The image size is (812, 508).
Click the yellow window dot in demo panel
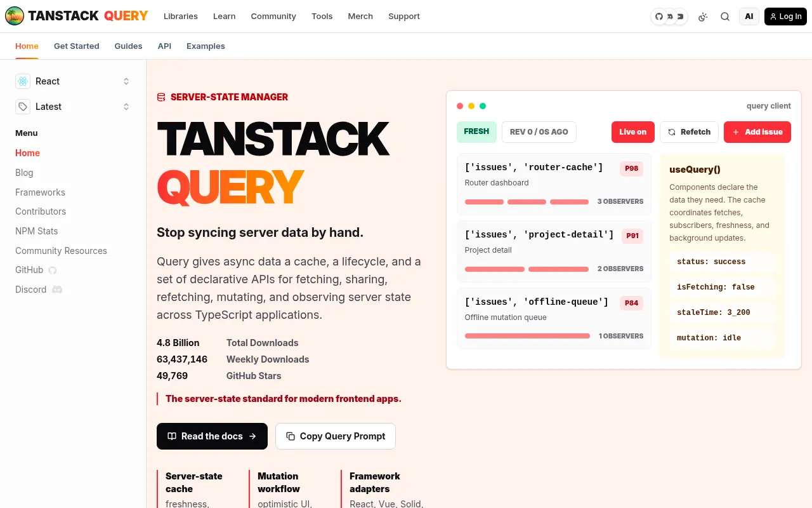click(x=471, y=106)
